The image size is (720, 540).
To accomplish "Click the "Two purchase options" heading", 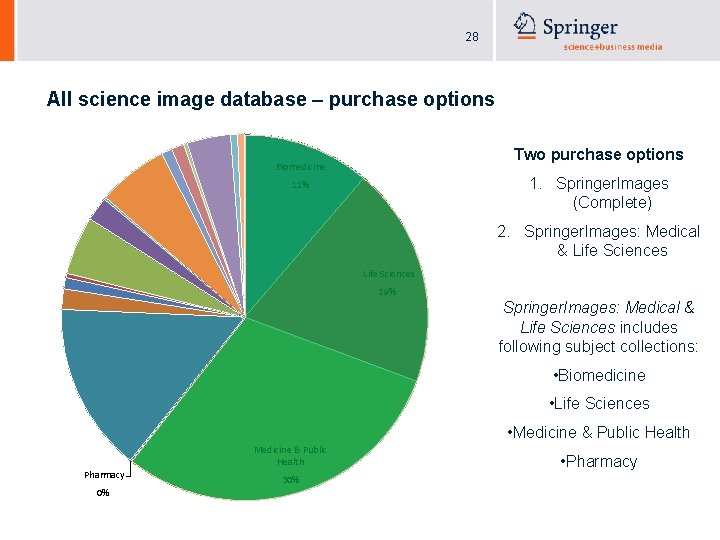I will click(598, 154).
